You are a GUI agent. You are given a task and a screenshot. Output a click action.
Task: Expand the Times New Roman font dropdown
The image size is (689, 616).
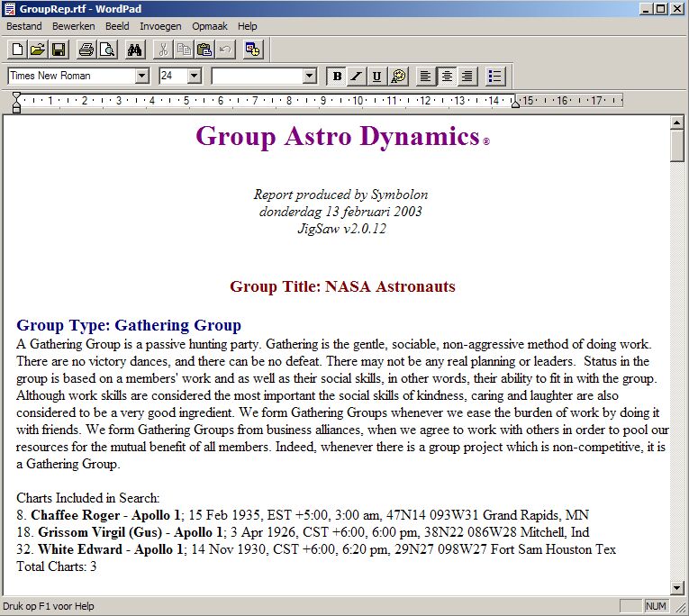(141, 77)
